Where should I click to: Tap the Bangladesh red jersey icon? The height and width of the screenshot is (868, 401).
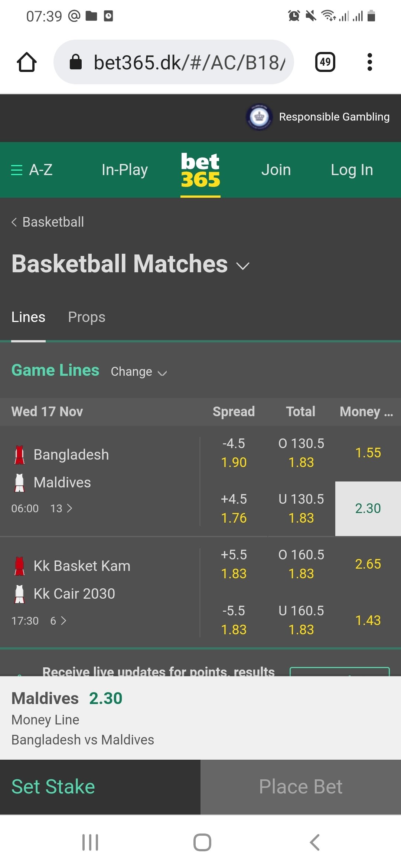click(20, 455)
